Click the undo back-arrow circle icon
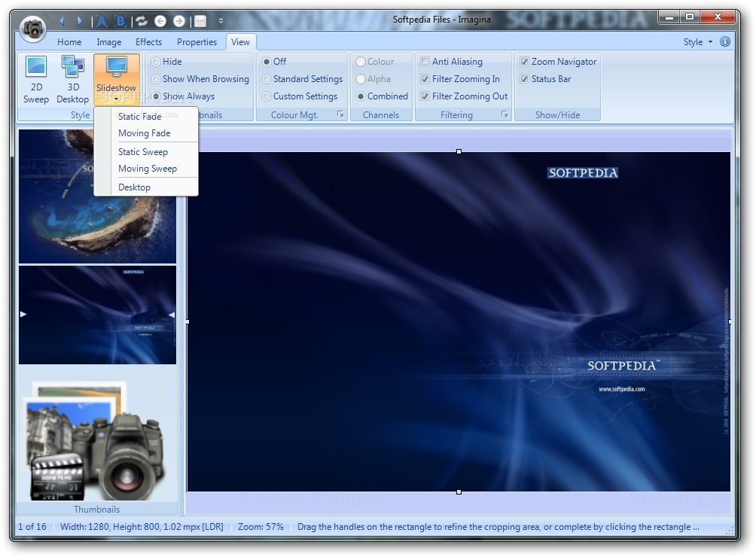This screenshot has height=557, width=756. click(x=160, y=21)
